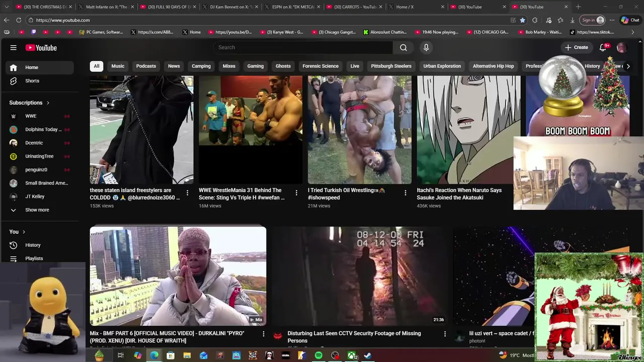Expand the You section chevron
The height and width of the screenshot is (362, 644).
point(24,232)
